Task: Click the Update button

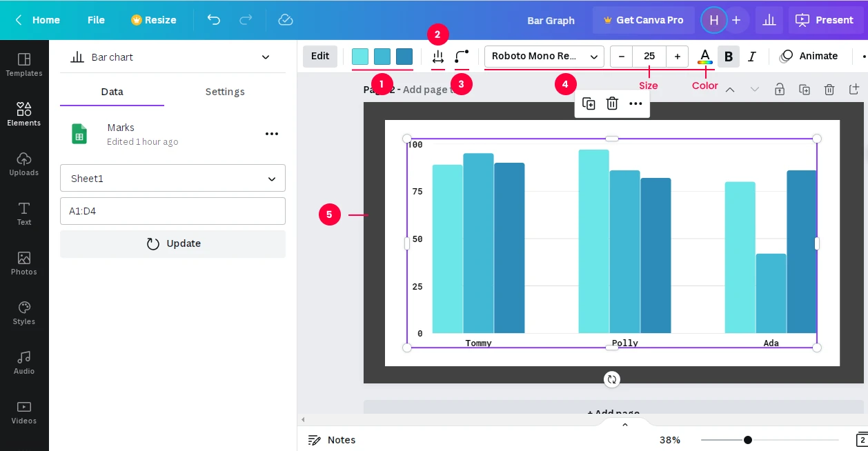Action: pyautogui.click(x=172, y=244)
